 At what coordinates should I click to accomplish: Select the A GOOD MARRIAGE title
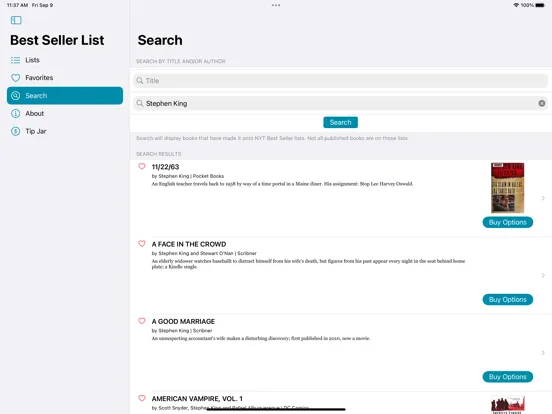[183, 321]
